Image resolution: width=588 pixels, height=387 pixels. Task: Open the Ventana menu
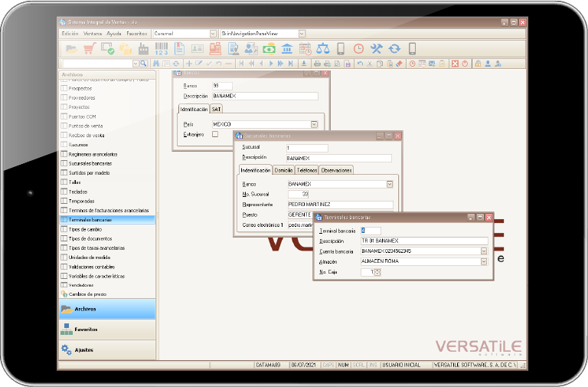(93, 34)
